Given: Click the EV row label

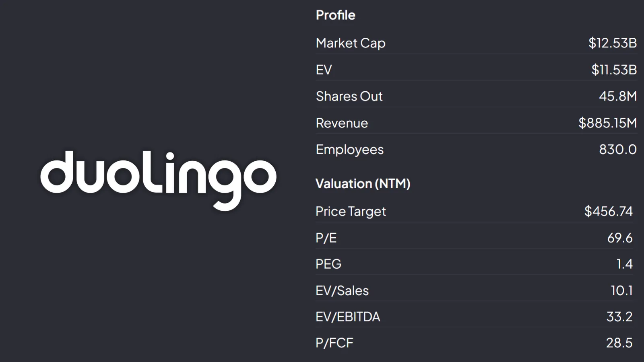Looking at the screenshot, I should (324, 70).
